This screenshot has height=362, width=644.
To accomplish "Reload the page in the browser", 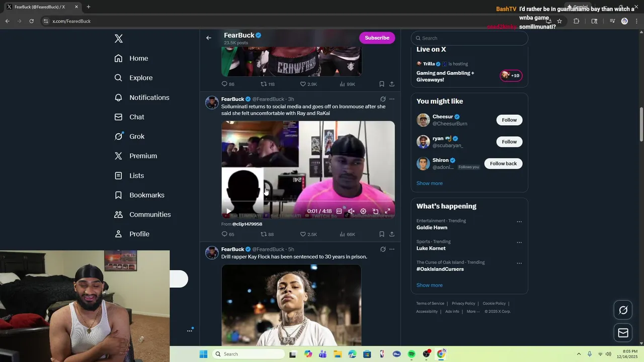I will point(31,21).
